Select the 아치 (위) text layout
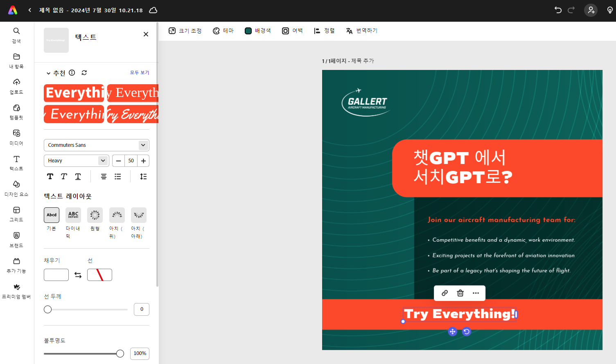 pos(117,215)
